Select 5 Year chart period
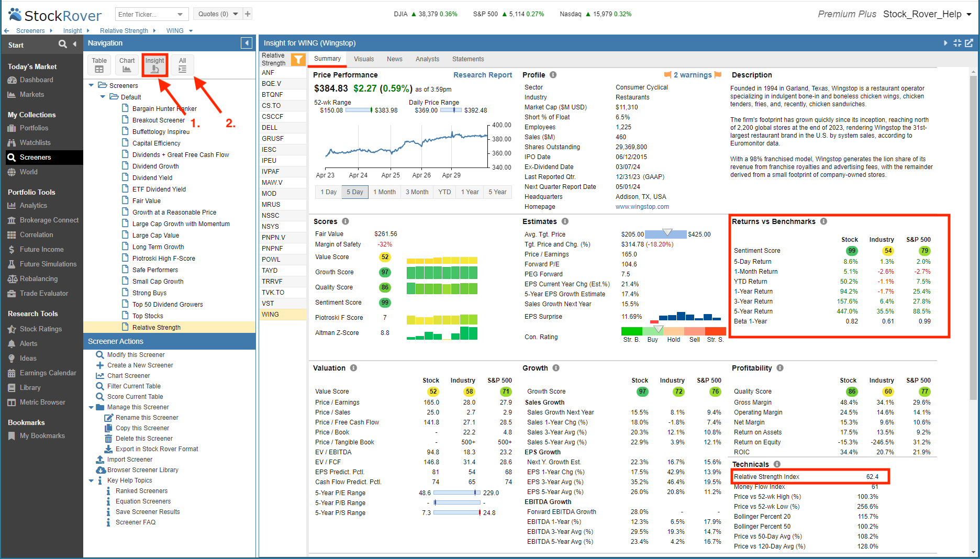 (497, 192)
